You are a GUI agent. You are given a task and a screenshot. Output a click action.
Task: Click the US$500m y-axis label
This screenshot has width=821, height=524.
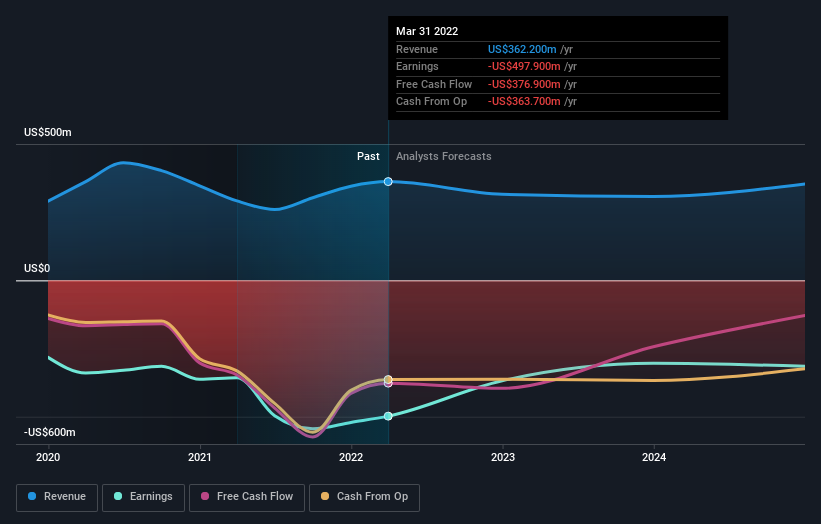[x=48, y=132]
